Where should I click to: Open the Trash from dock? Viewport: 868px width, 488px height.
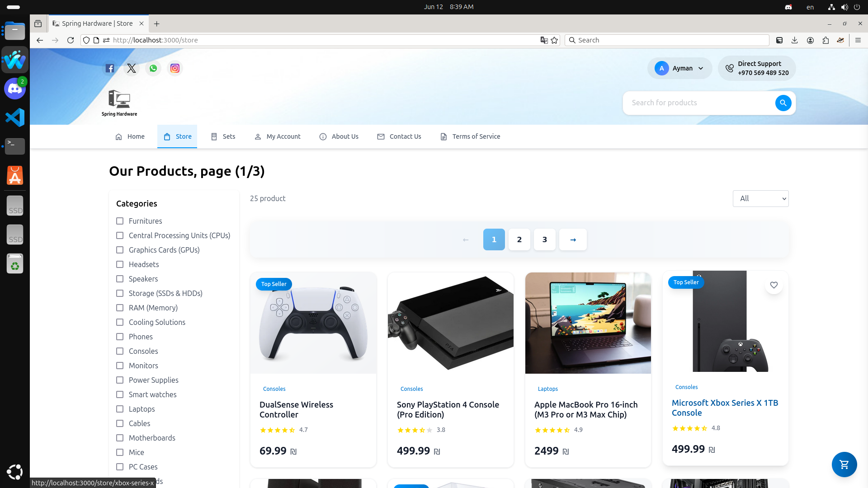click(x=15, y=264)
